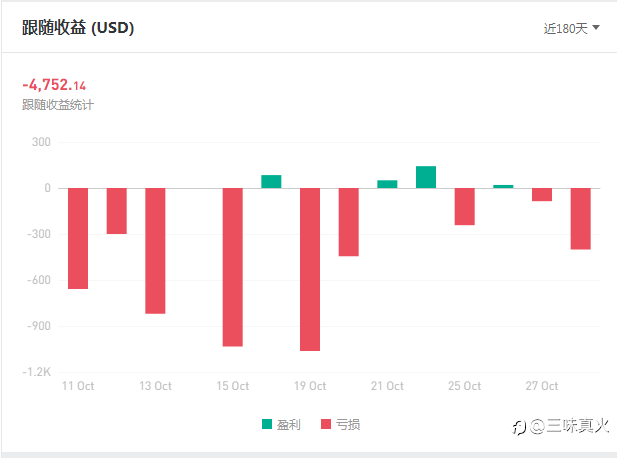Select the 25 Oct red loss bar
Screen dimensions: 617x458
coord(464,206)
